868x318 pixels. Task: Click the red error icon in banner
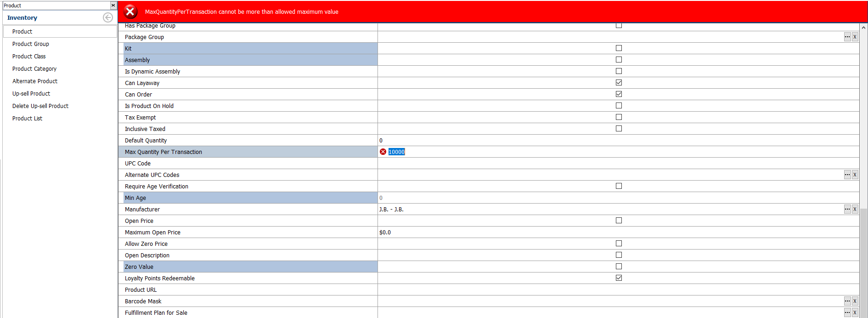click(x=130, y=11)
